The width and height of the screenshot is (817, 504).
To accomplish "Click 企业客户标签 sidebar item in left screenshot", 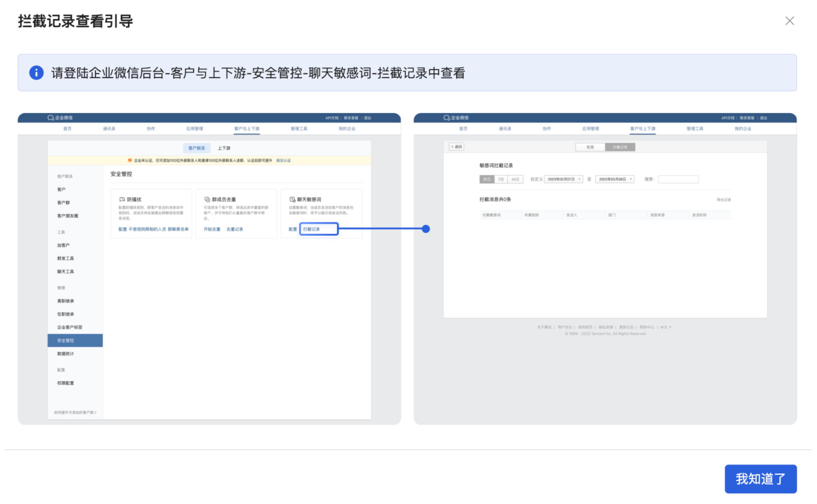I will (70, 327).
